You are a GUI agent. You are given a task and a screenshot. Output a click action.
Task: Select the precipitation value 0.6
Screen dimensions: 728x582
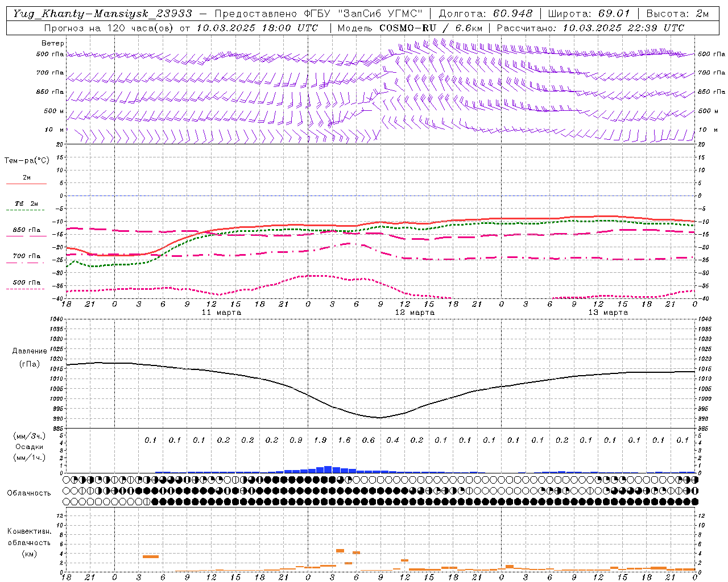(x=369, y=440)
